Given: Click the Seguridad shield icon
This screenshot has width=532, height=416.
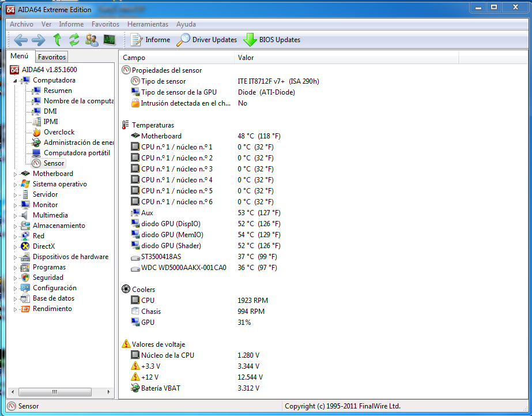Looking at the screenshot, I should tap(25, 278).
